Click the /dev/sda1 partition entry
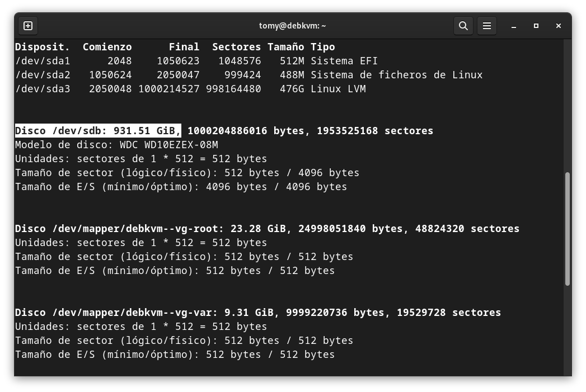The height and width of the screenshot is (392, 586). tap(43, 61)
